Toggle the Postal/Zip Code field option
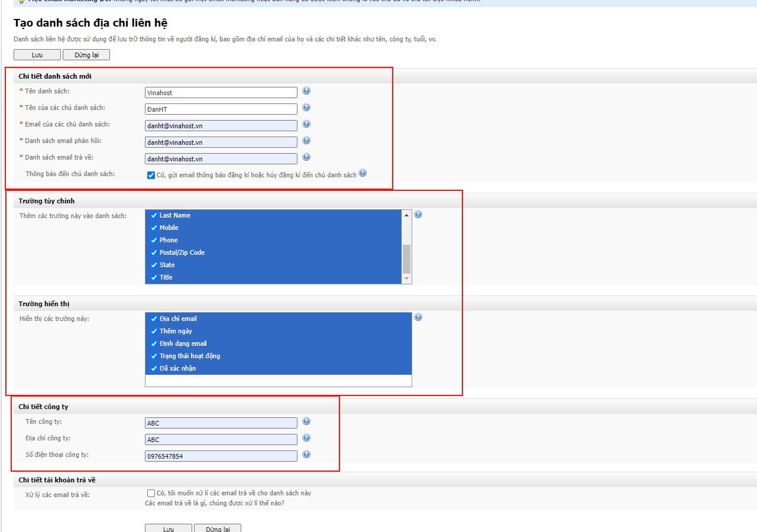This screenshot has width=757, height=532. 182,252
